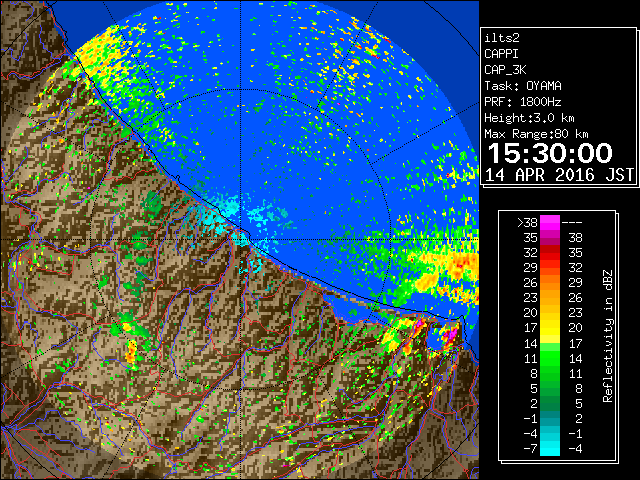
Task: Click the 'CAP_3K' text
Action: [505, 70]
